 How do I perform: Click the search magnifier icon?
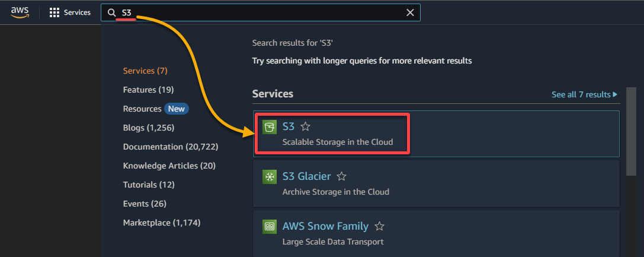tap(111, 12)
